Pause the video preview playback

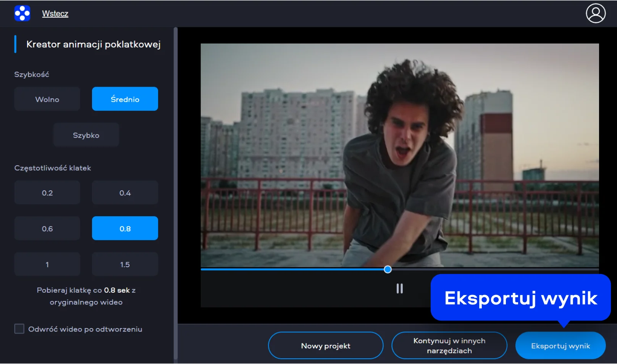tap(399, 288)
